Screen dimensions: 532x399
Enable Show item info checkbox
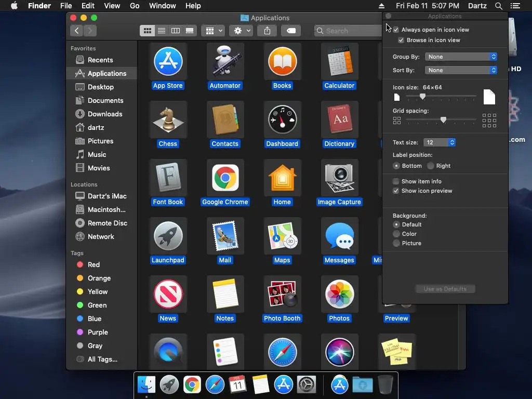pyautogui.click(x=395, y=181)
